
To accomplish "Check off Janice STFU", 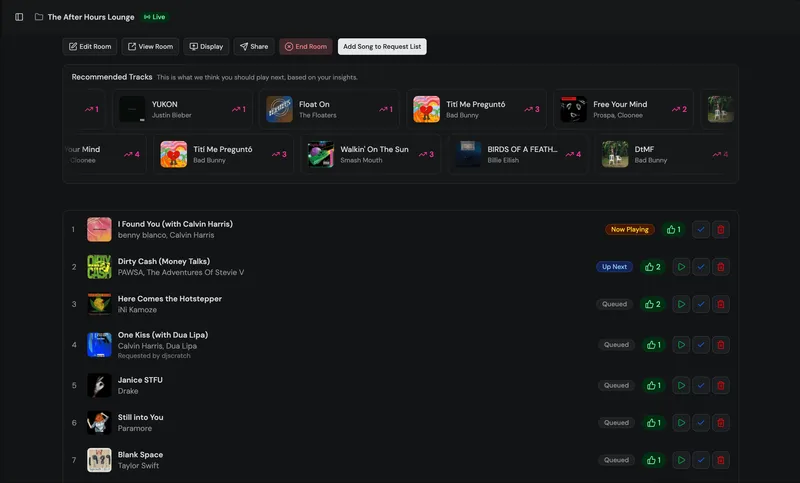I will click(x=701, y=386).
